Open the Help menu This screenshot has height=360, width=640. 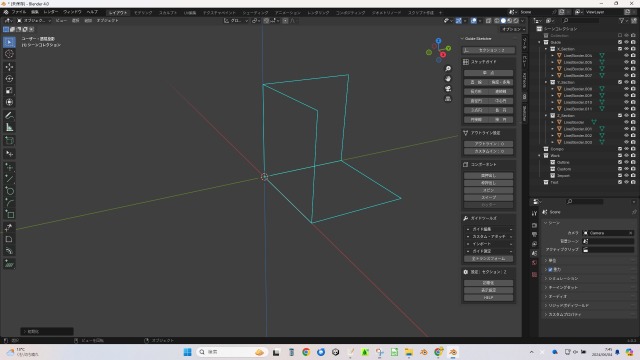[92, 12]
